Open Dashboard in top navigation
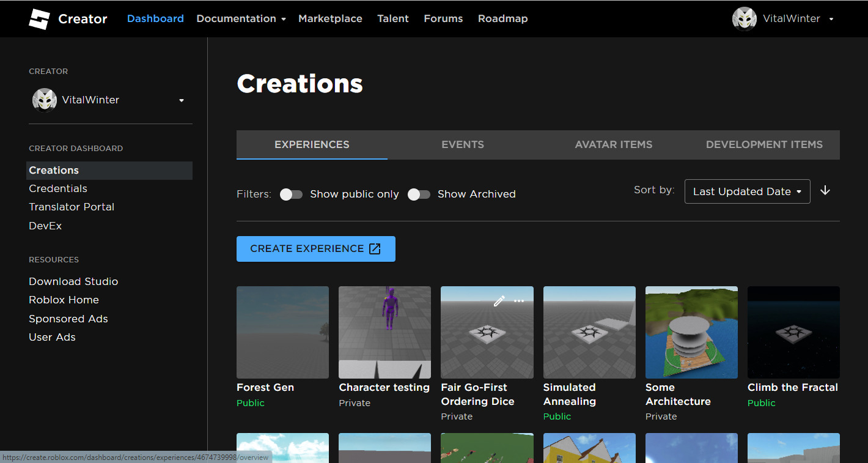The height and width of the screenshot is (463, 868). point(155,19)
